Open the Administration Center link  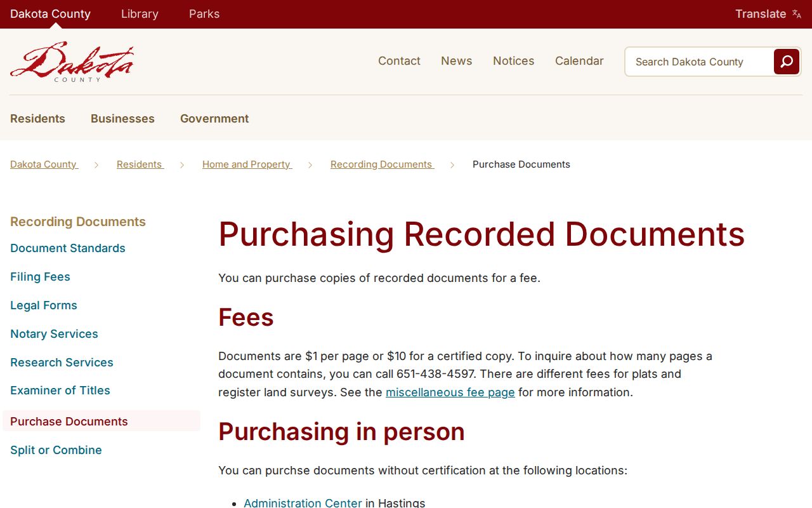[x=303, y=502]
